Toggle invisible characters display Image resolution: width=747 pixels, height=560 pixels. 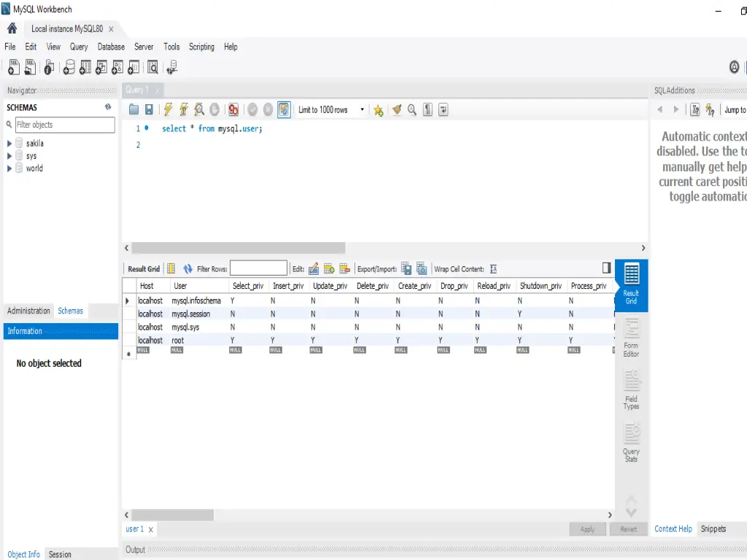pos(427,110)
